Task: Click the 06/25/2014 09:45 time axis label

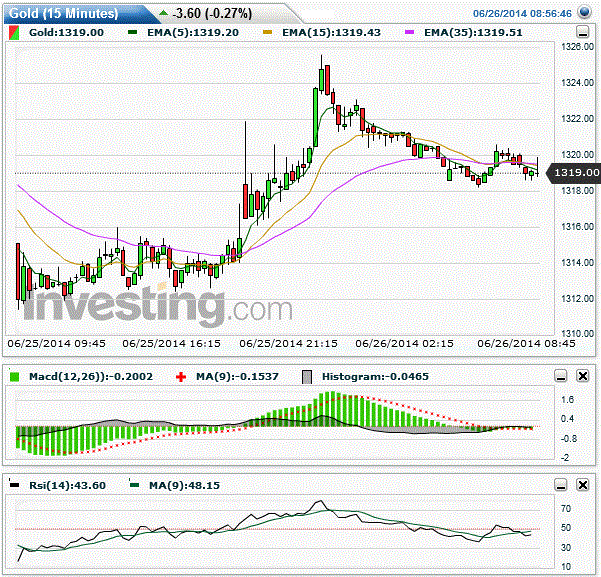Action: pos(57,343)
